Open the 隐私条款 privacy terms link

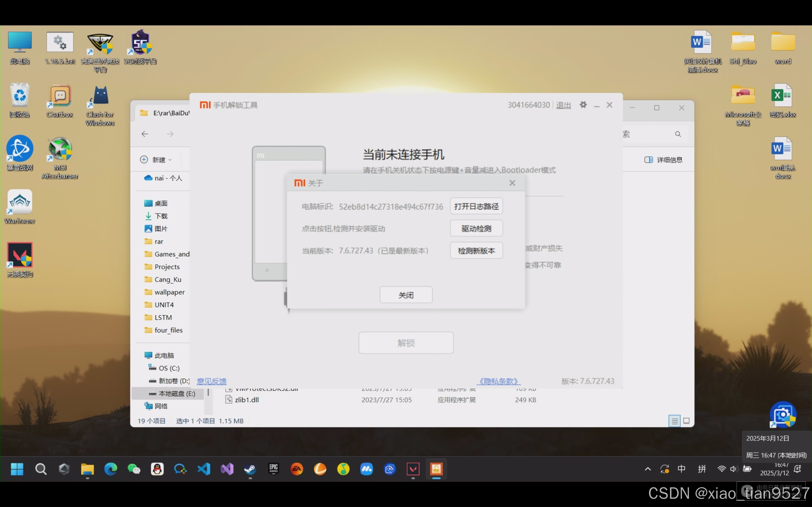499,381
